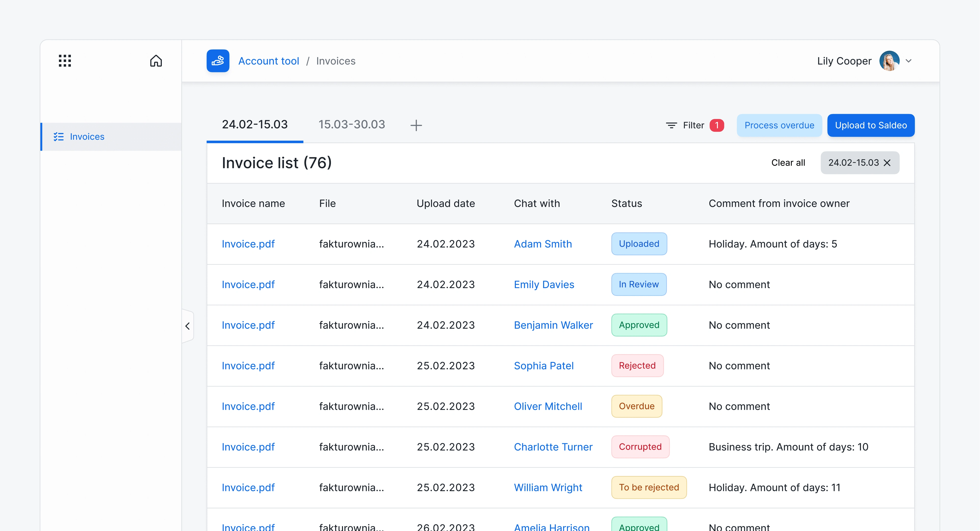Click Upload to Saldeo button
Image resolution: width=980 pixels, height=531 pixels.
870,125
